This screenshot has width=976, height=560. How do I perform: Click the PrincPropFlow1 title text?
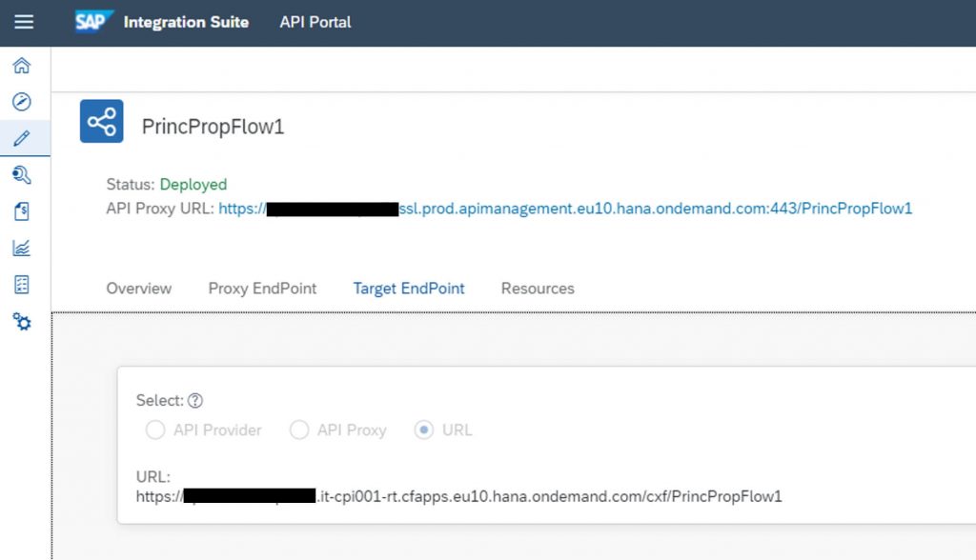pos(213,127)
